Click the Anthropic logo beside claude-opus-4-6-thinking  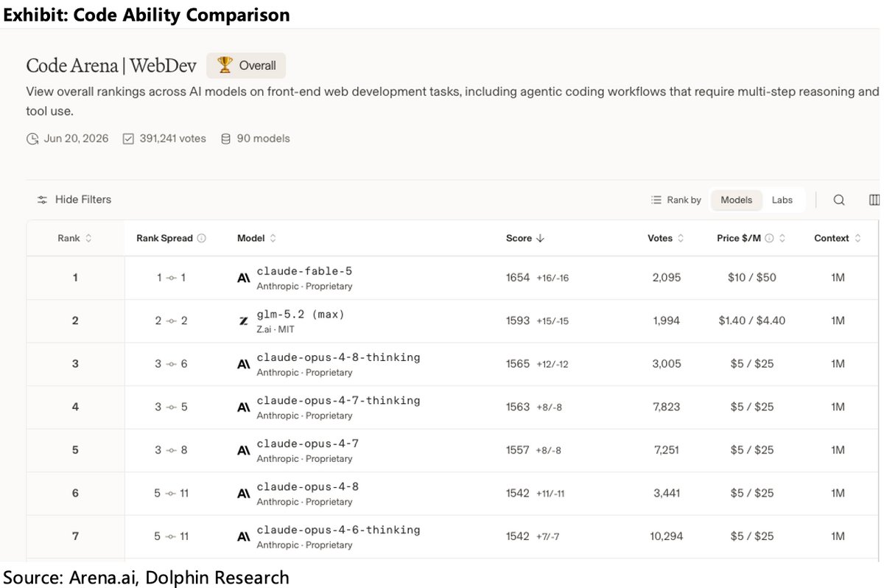(244, 536)
